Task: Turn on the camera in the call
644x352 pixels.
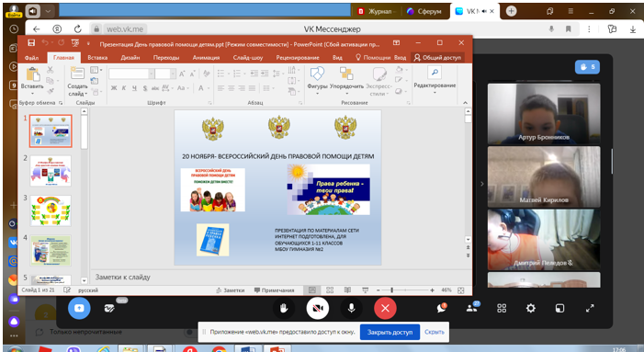Action: click(x=318, y=308)
